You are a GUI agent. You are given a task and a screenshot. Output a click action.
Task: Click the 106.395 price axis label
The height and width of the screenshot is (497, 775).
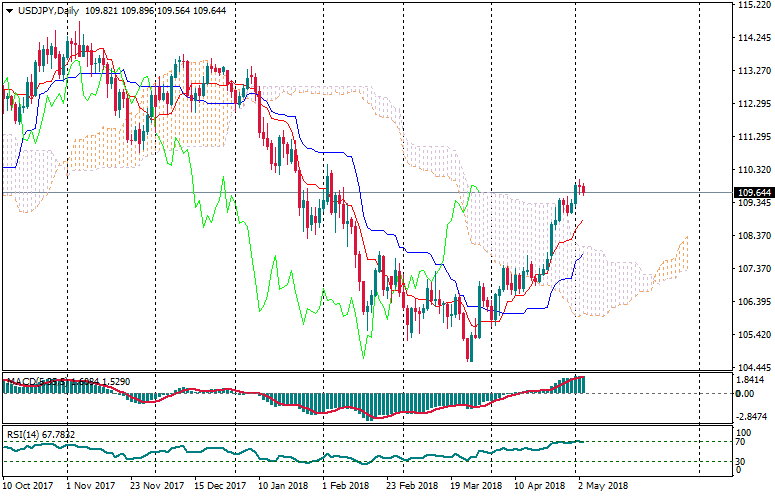(752, 302)
